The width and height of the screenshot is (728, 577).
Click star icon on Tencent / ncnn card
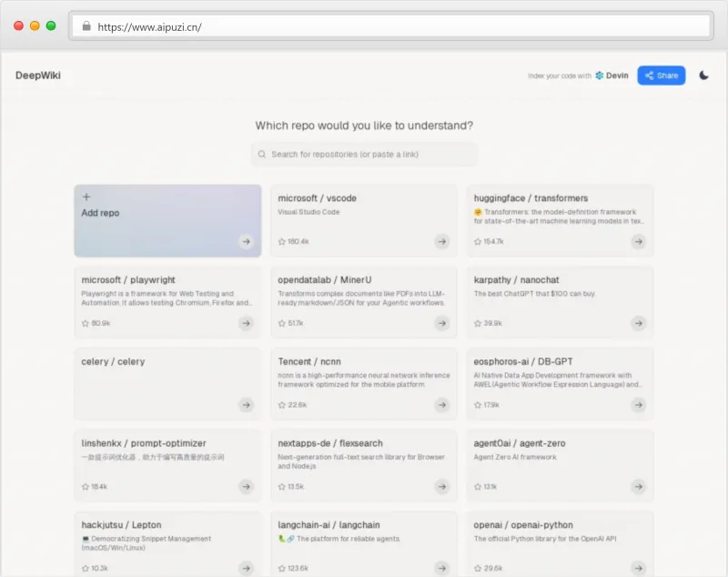pyautogui.click(x=282, y=405)
